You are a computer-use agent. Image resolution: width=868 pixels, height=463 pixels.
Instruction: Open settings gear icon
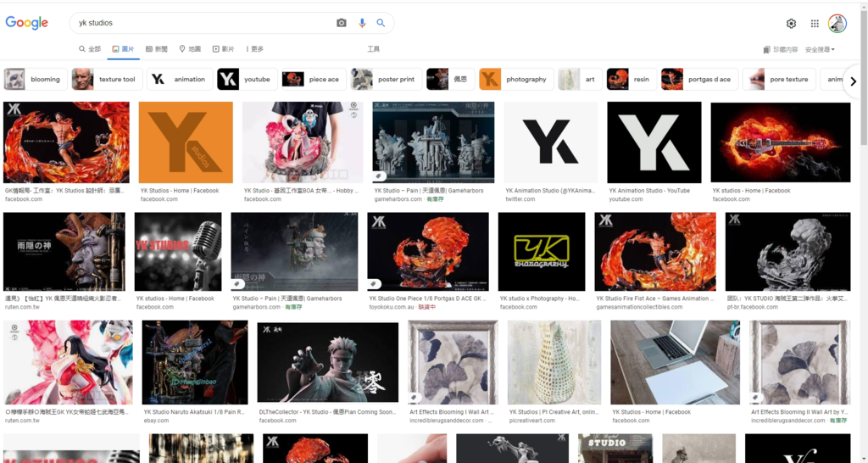point(791,23)
